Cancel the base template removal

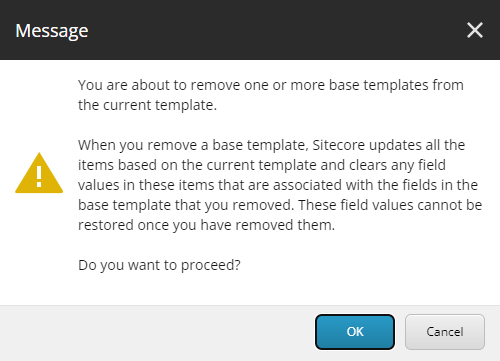point(445,332)
